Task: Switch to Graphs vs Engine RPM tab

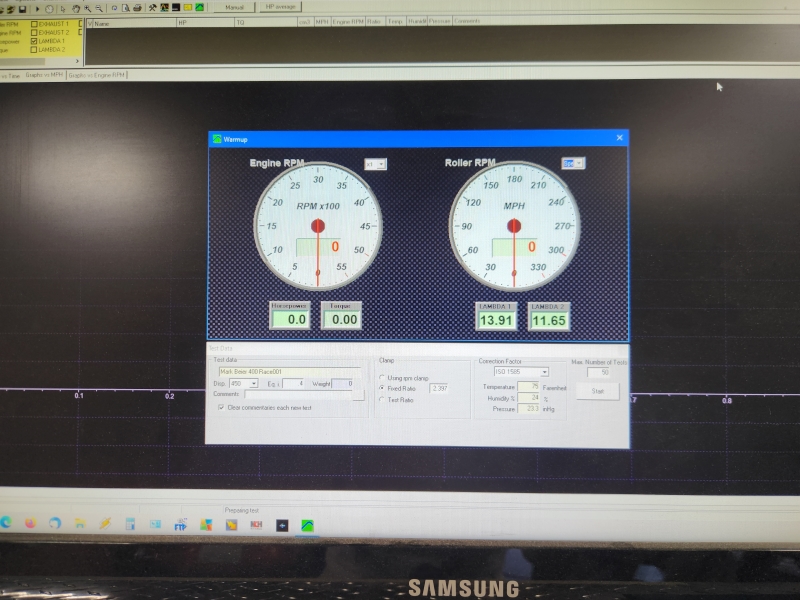Action: pyautogui.click(x=97, y=75)
